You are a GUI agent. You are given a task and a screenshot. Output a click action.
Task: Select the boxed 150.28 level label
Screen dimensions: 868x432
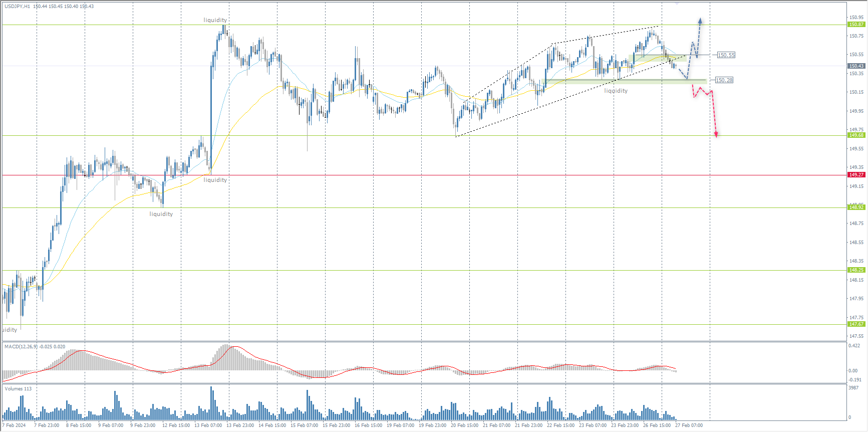(x=724, y=80)
